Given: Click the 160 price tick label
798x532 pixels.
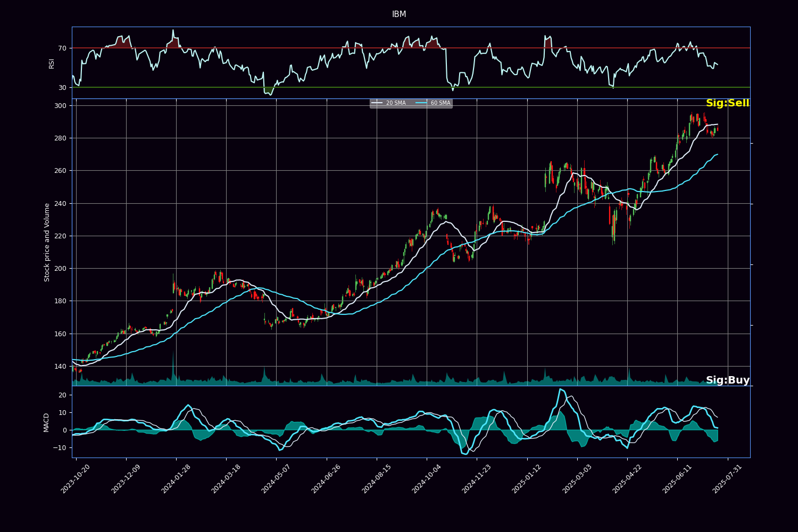Looking at the screenshot, I should 60,334.
